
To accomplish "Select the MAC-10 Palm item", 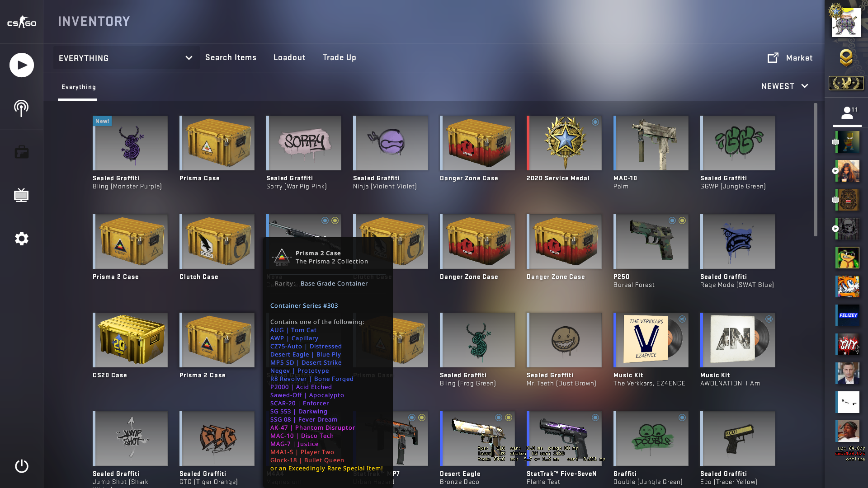I will click(x=651, y=143).
